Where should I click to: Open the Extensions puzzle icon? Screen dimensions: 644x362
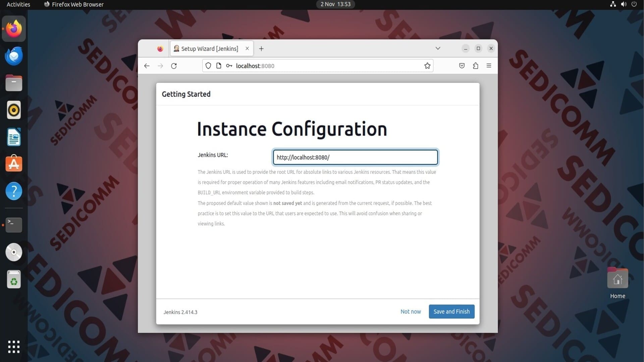pos(475,66)
